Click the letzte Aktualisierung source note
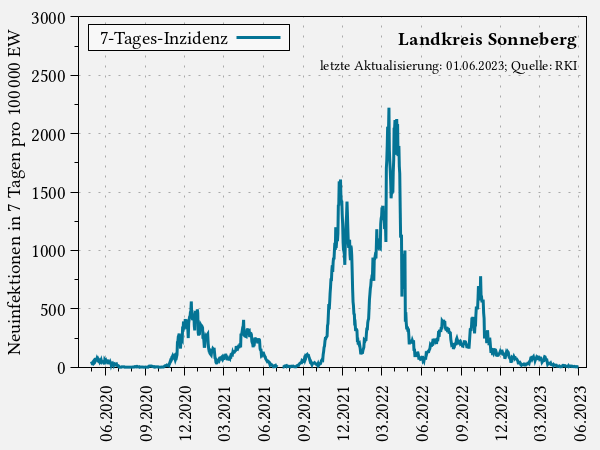Screen dimensions: 600x450 [x=448, y=66]
